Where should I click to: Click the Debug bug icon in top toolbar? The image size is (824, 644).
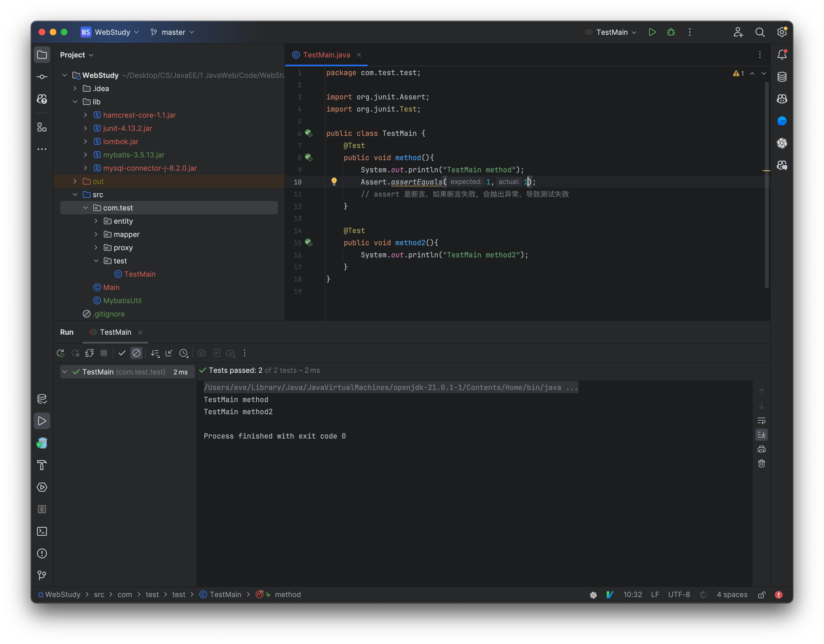(x=671, y=32)
